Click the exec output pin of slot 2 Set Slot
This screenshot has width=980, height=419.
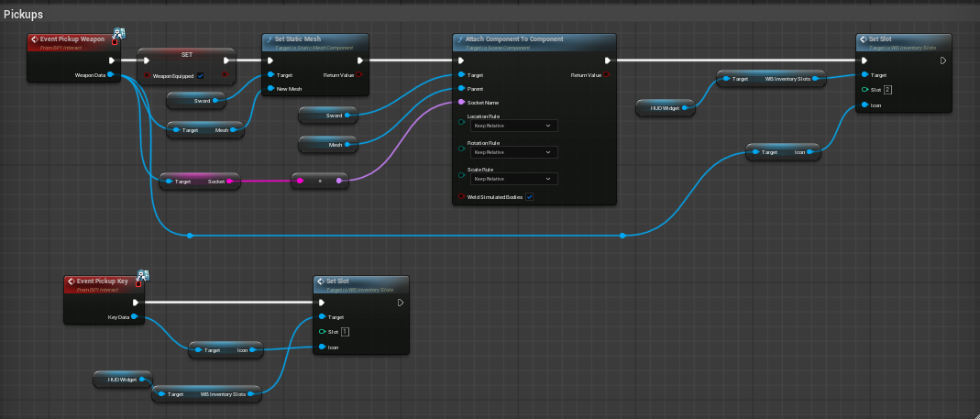(943, 61)
